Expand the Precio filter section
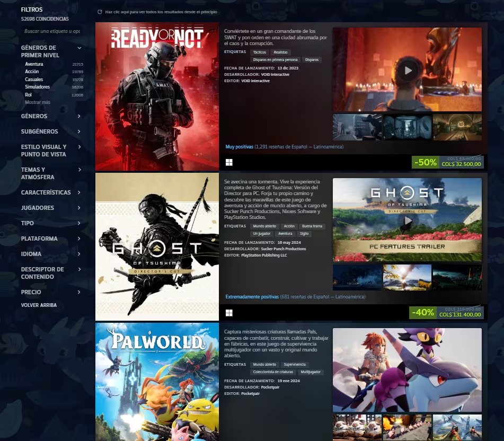Image resolution: width=504 pixels, height=441 pixels. [x=79, y=292]
